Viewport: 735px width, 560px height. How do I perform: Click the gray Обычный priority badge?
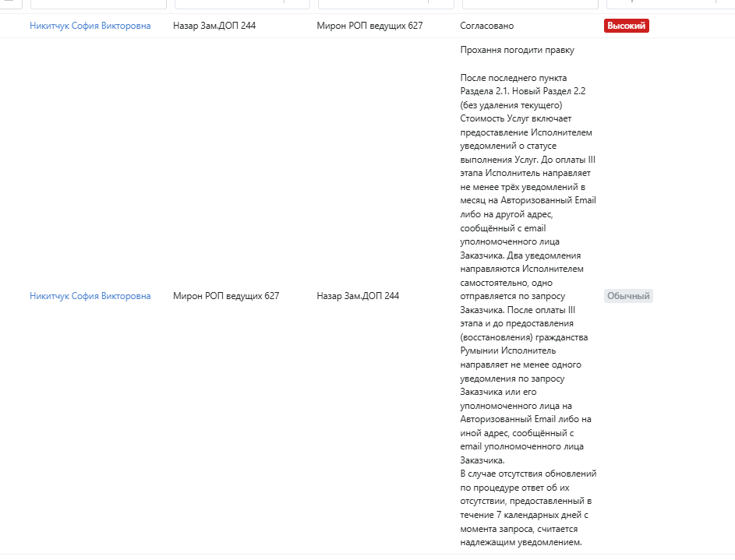pos(628,296)
